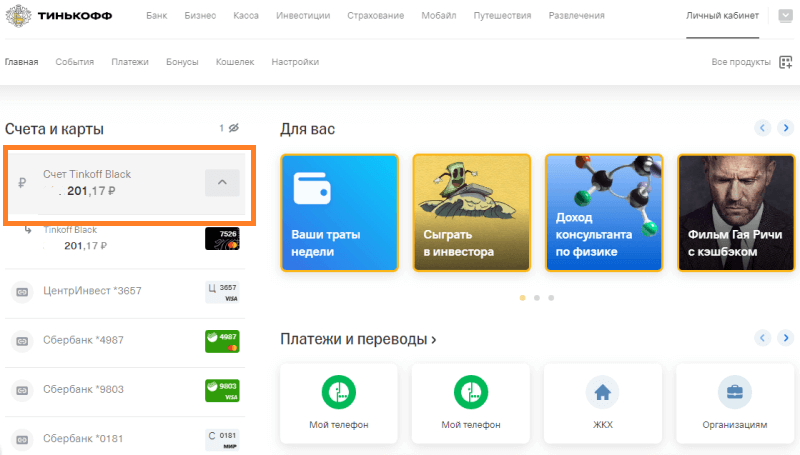Go to Путешествия section
Viewport: 800px width, 455px height.
[x=502, y=16]
